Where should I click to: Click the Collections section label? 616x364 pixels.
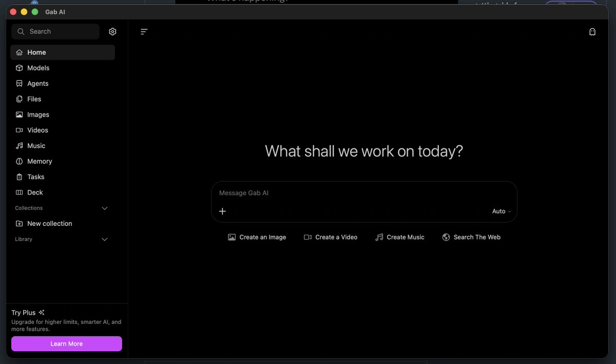click(29, 208)
